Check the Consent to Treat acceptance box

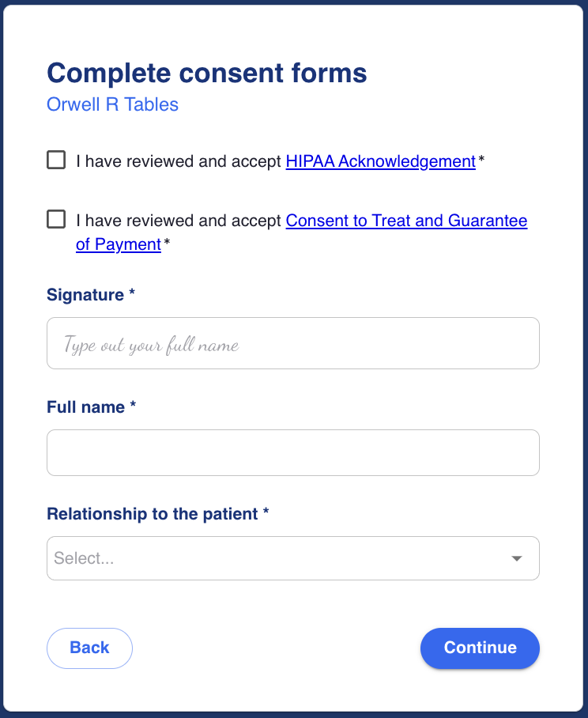click(x=56, y=219)
